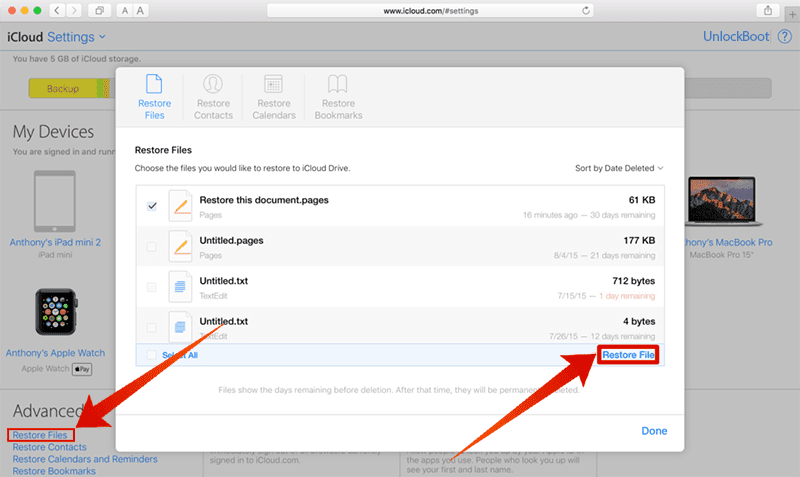Go back with Safari's back arrow

tap(57, 10)
